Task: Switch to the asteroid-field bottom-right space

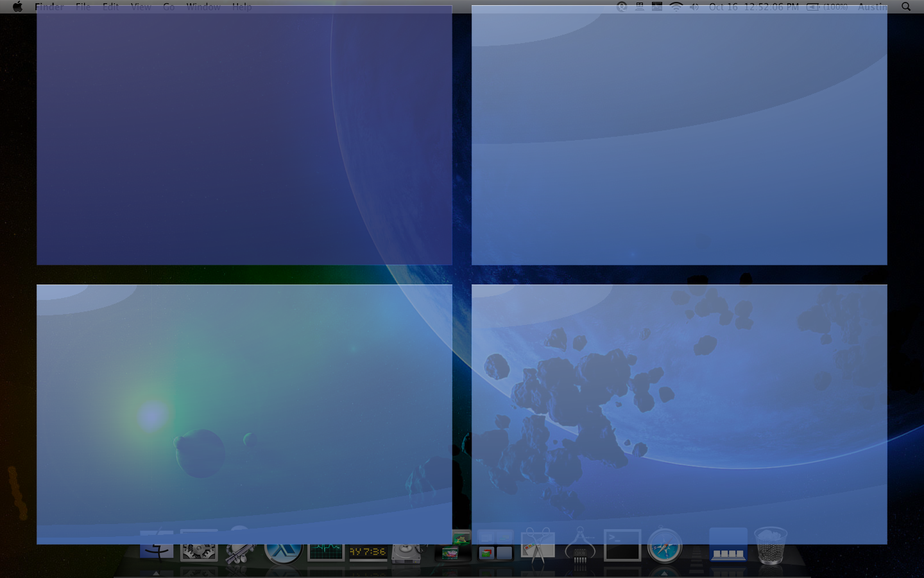Action: [680, 414]
